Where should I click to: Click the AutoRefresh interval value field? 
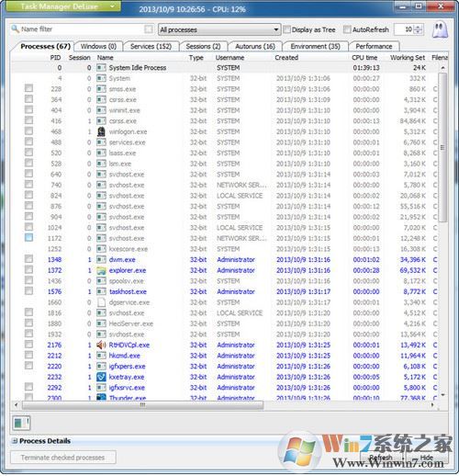tap(404, 29)
